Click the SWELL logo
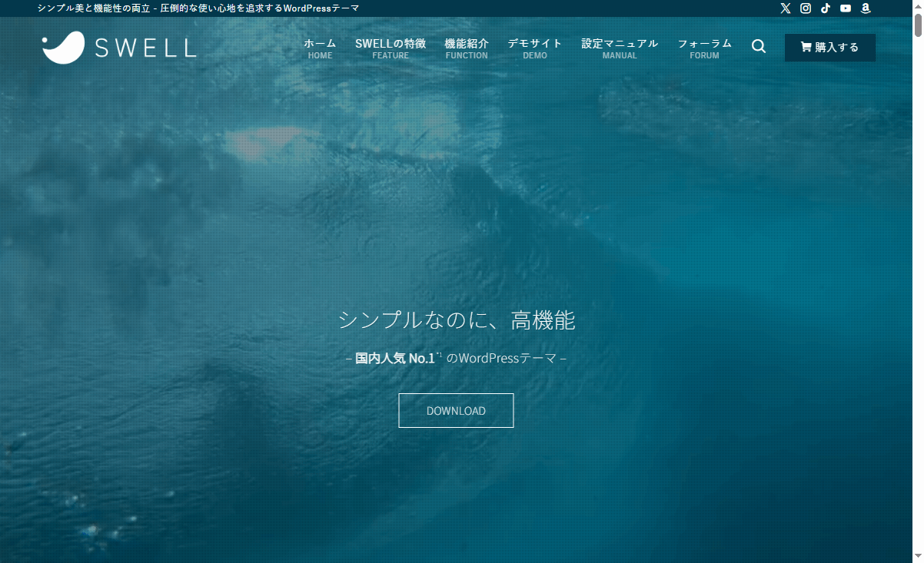Screen dimensions: 924x563 (x=119, y=48)
